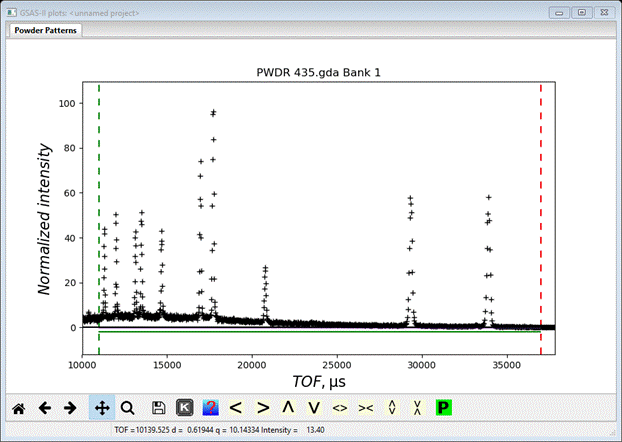The width and height of the screenshot is (622, 442).
Task: Click the K key-press commands icon
Action: (x=185, y=407)
